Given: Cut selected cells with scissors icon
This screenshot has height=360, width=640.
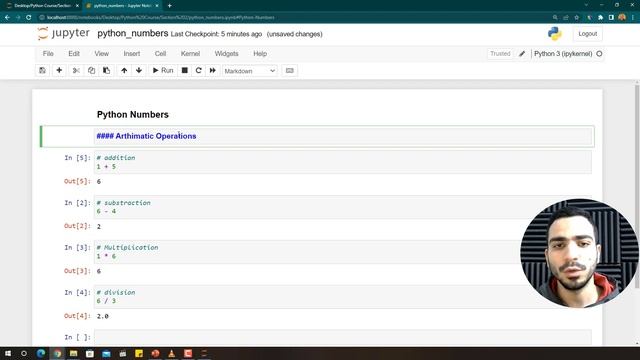Looking at the screenshot, I should click(76, 71).
